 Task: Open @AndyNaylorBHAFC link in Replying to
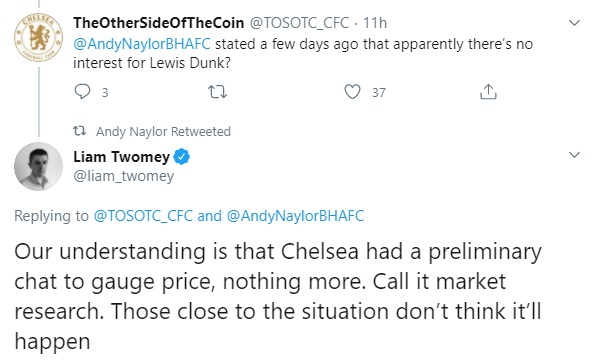(295, 216)
